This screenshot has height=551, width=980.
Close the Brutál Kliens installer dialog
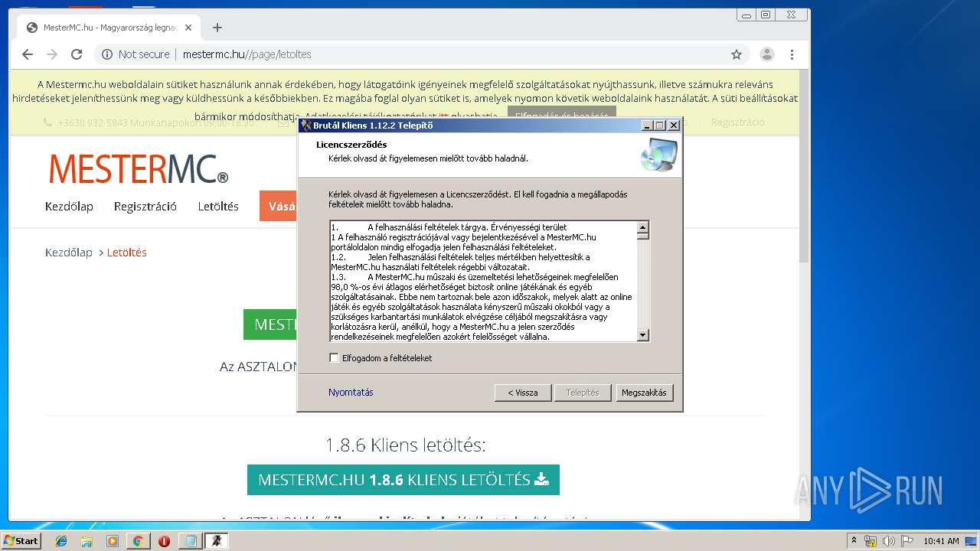pos(673,126)
